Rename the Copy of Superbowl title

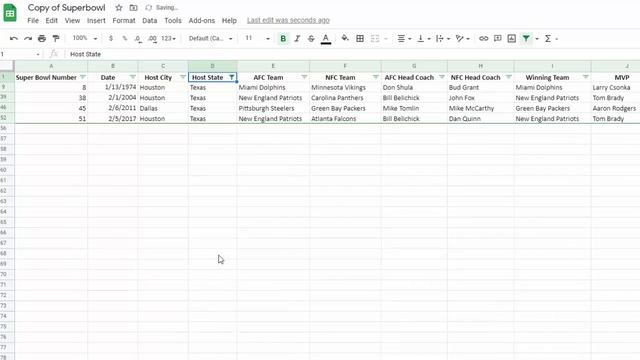(x=67, y=8)
